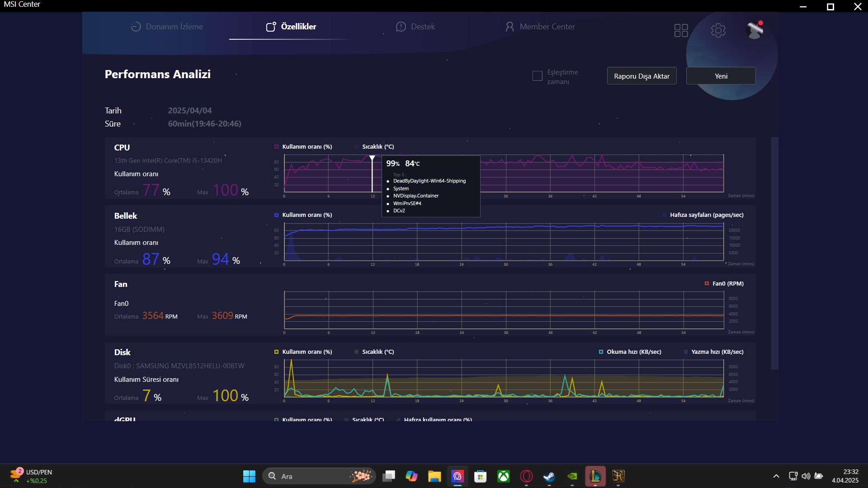Open the Destek tab
Image resolution: width=868 pixels, height=488 pixels.
pos(415,27)
